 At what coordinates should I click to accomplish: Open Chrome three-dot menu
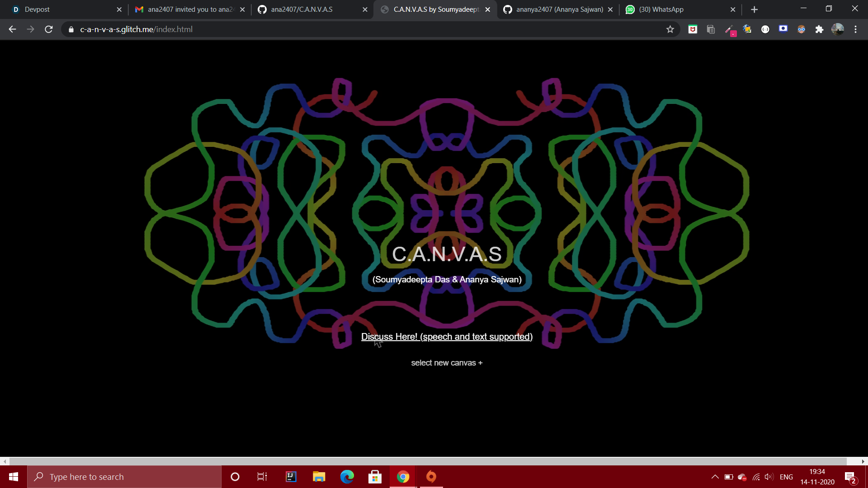pos(855,29)
